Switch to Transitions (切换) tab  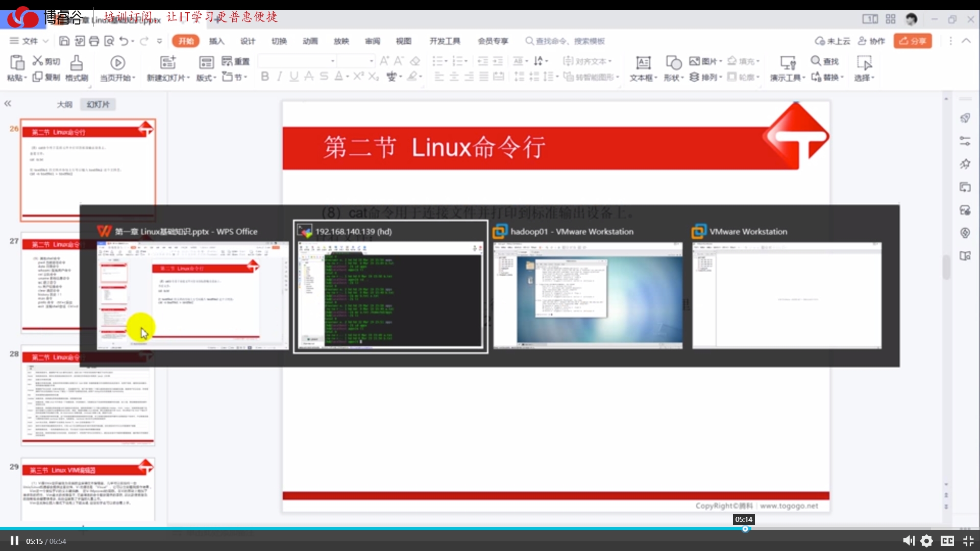pyautogui.click(x=279, y=41)
